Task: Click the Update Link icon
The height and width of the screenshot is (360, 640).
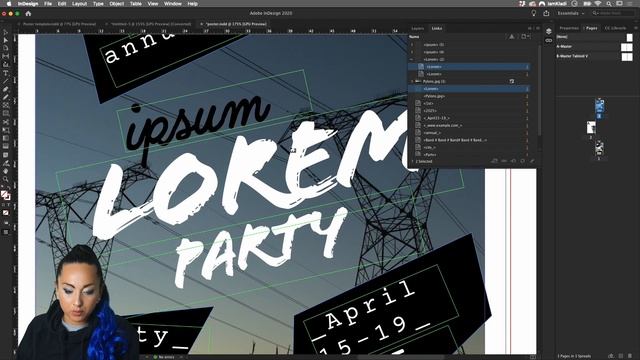Action: 522,161
